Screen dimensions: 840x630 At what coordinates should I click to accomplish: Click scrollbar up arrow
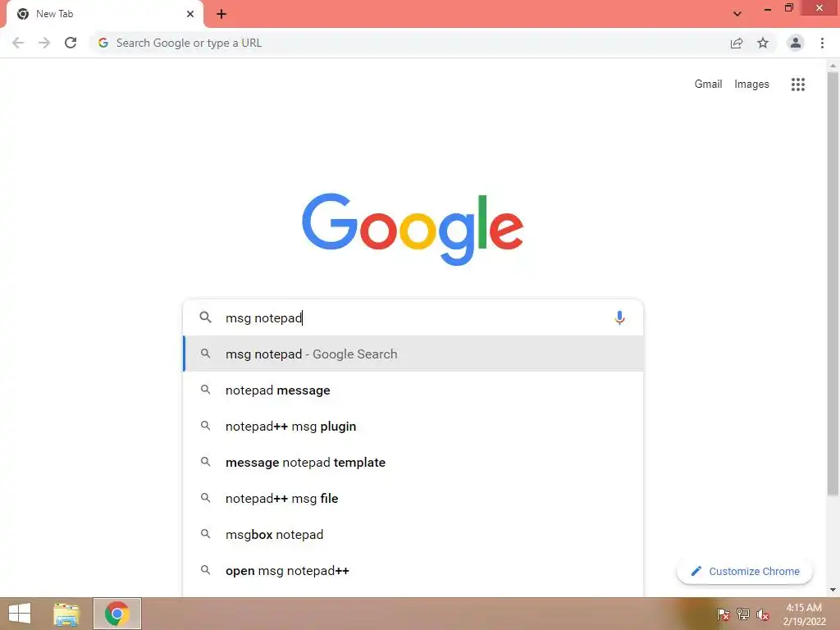tap(833, 66)
